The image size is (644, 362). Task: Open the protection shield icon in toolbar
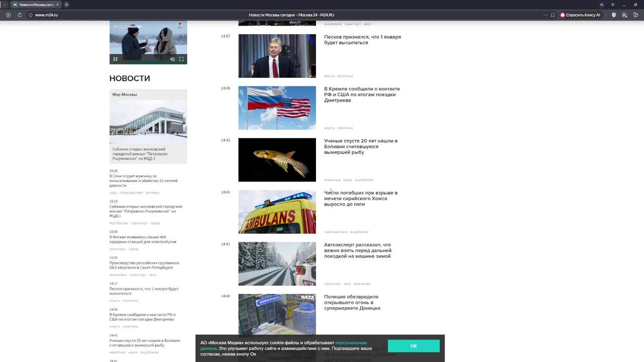coord(613,15)
